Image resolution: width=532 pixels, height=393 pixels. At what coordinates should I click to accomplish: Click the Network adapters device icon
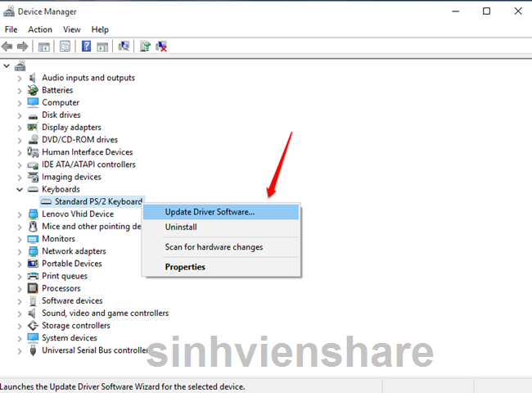pos(33,251)
